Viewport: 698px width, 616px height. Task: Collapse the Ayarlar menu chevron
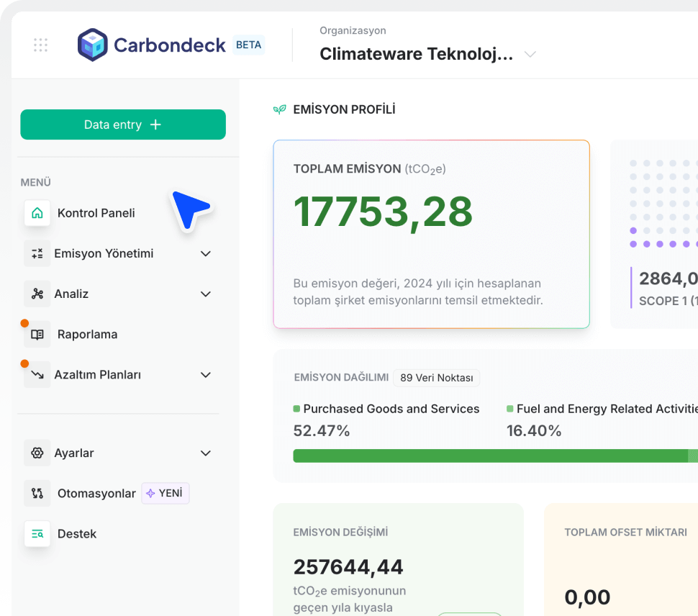click(x=206, y=453)
